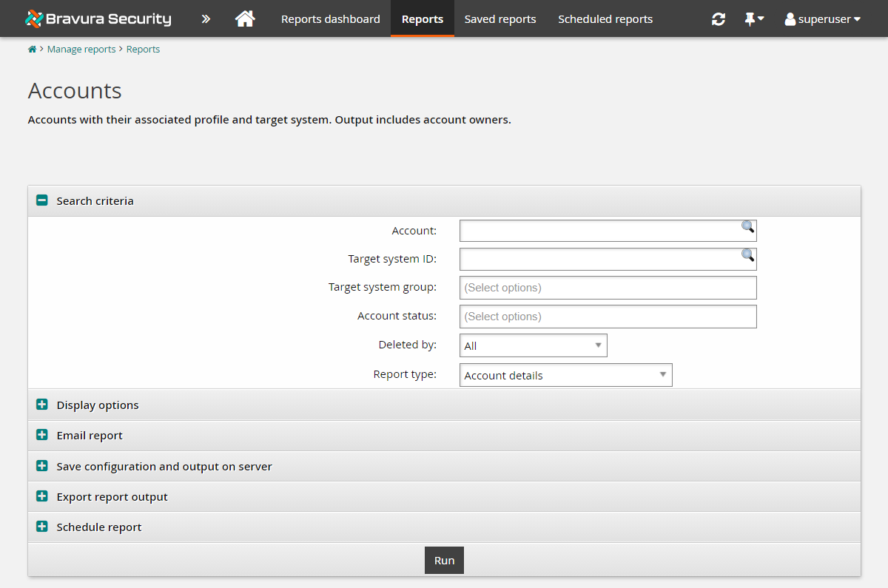This screenshot has height=588, width=888.
Task: Expand the Email report section
Action: (41, 435)
